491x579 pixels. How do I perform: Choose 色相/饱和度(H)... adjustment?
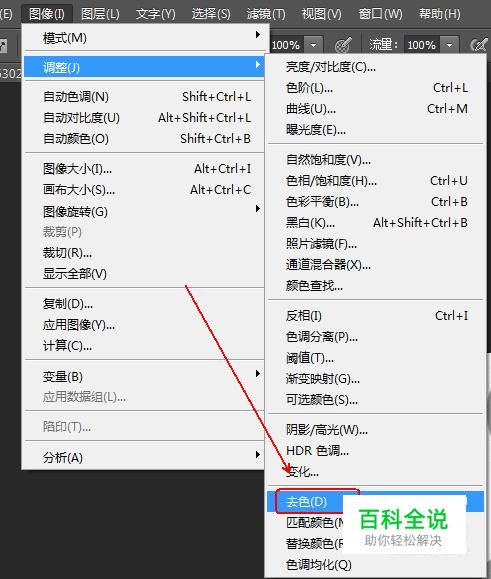pyautogui.click(x=375, y=181)
